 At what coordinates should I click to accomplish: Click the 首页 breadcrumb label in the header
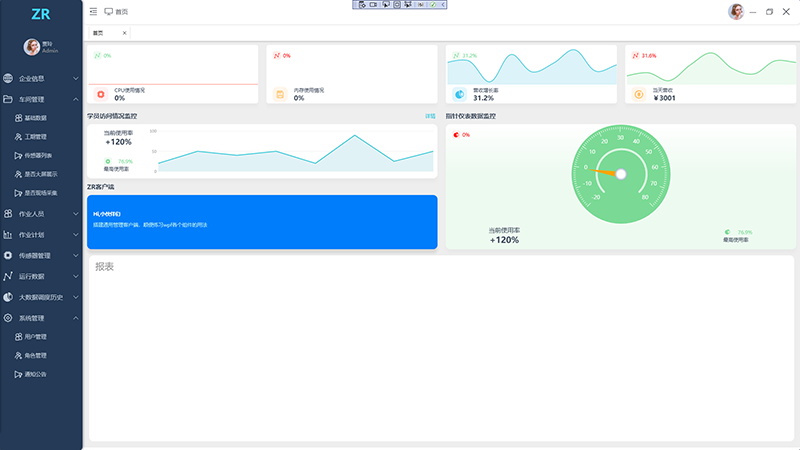(x=121, y=12)
